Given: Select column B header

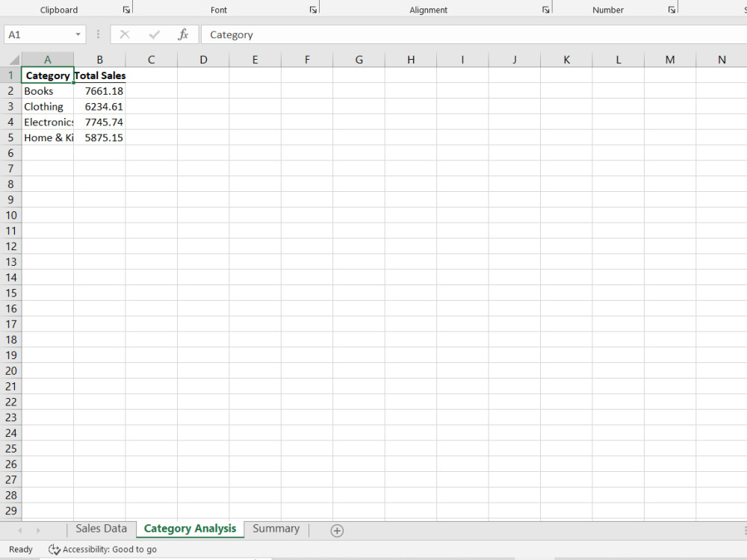Looking at the screenshot, I should (x=99, y=60).
